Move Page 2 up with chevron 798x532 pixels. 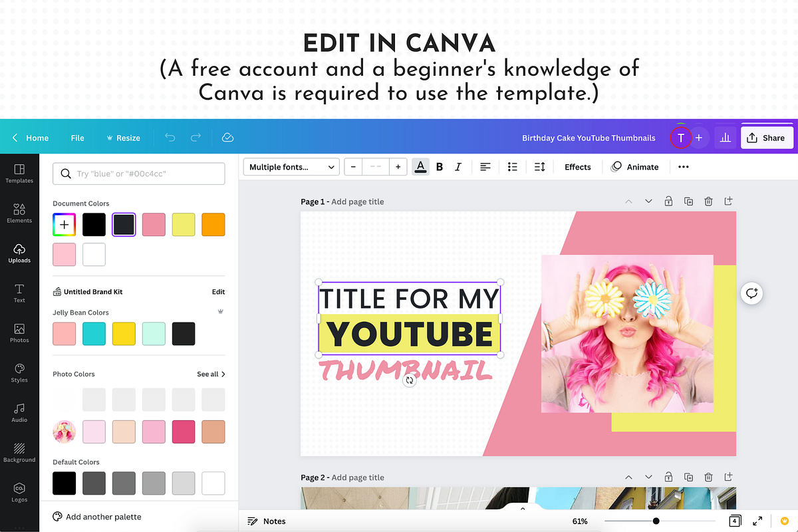click(628, 477)
